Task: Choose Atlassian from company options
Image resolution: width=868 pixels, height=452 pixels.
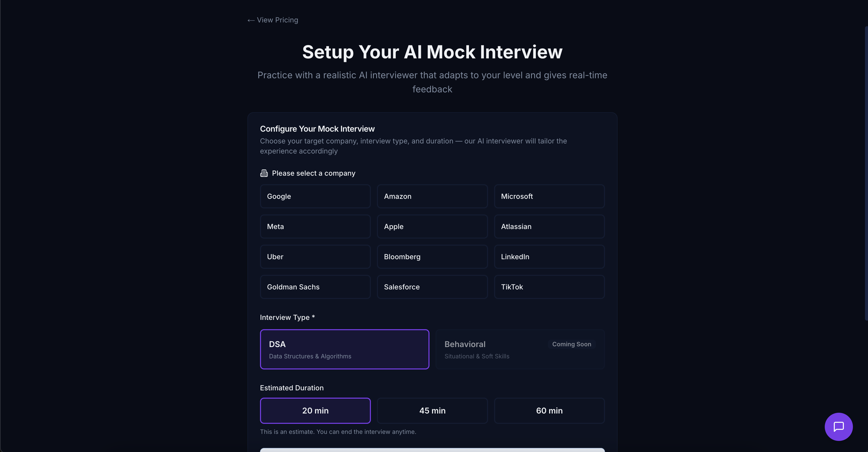Action: point(549,226)
